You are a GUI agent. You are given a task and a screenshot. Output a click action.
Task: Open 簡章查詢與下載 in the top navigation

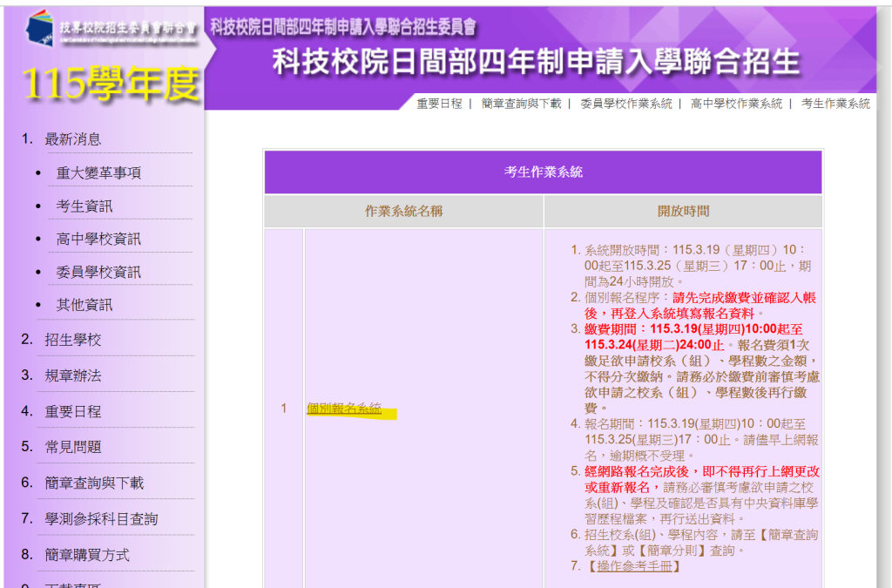[521, 104]
